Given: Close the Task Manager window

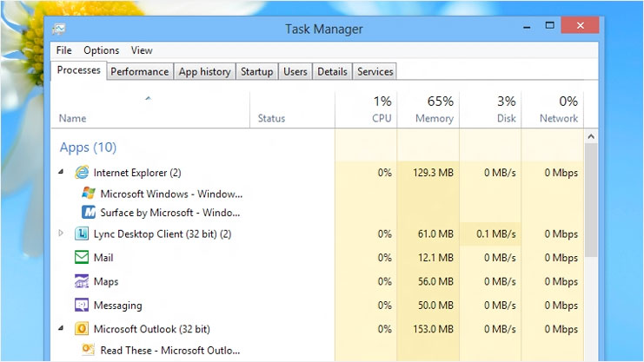Looking at the screenshot, I should (x=580, y=25).
